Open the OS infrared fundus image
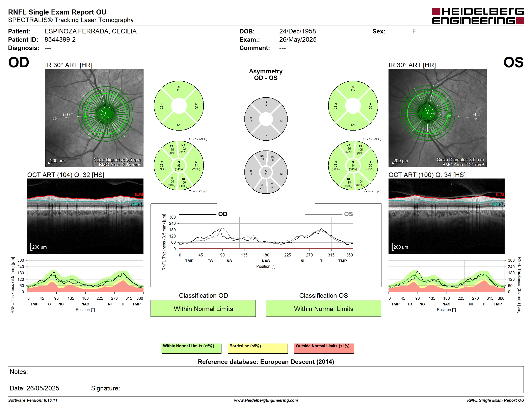 [437, 118]
